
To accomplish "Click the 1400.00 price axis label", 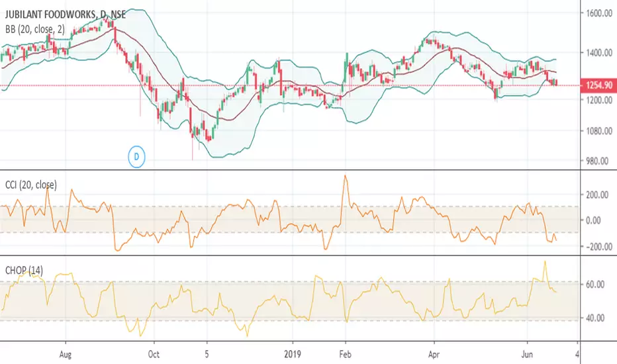I will [599, 53].
